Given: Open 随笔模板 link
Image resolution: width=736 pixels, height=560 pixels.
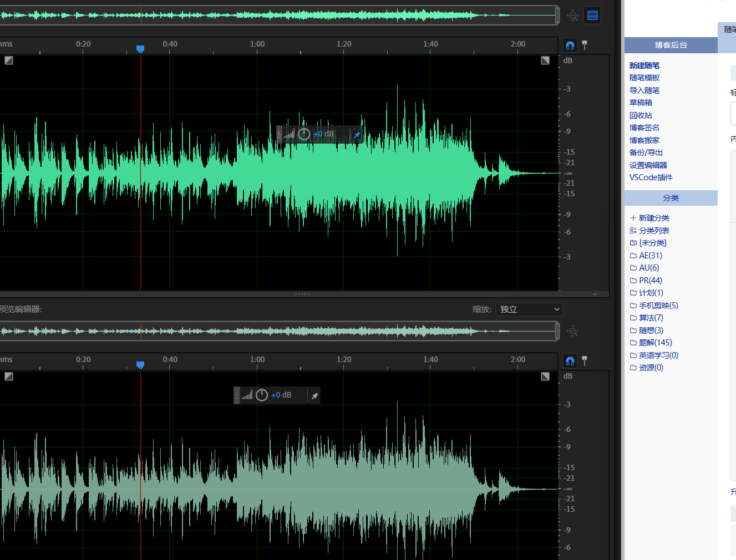Looking at the screenshot, I should click(x=644, y=78).
